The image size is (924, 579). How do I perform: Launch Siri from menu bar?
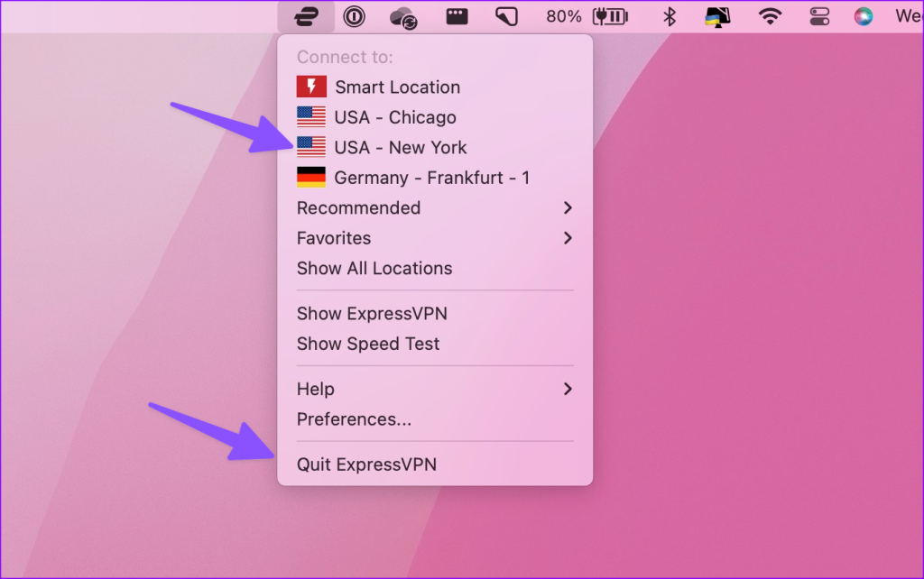864,16
